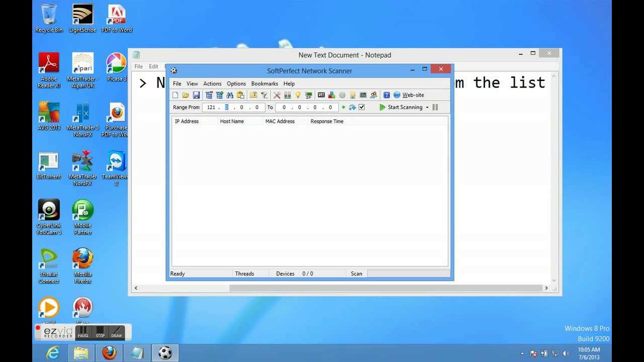Select the BitTorrent desktop icon
Image resolution: width=644 pixels, height=362 pixels.
(49, 165)
